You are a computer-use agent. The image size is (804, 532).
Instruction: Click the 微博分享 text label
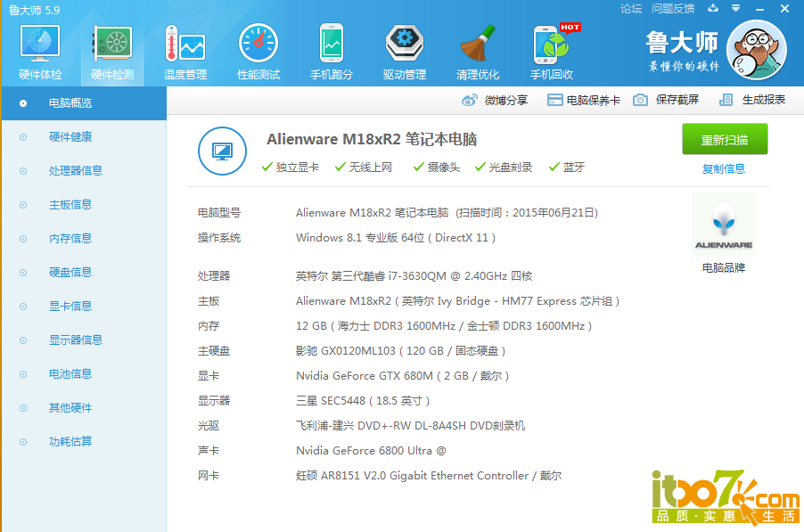pos(506,100)
